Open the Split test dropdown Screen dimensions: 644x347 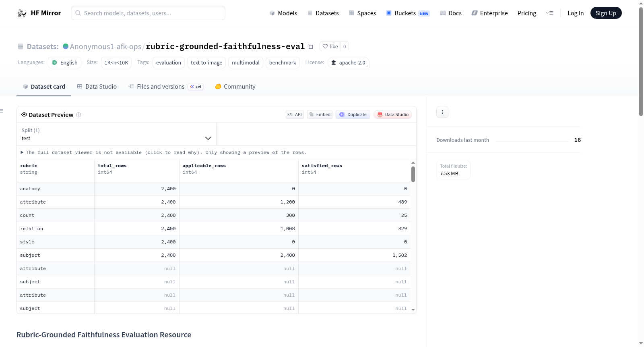(116, 134)
